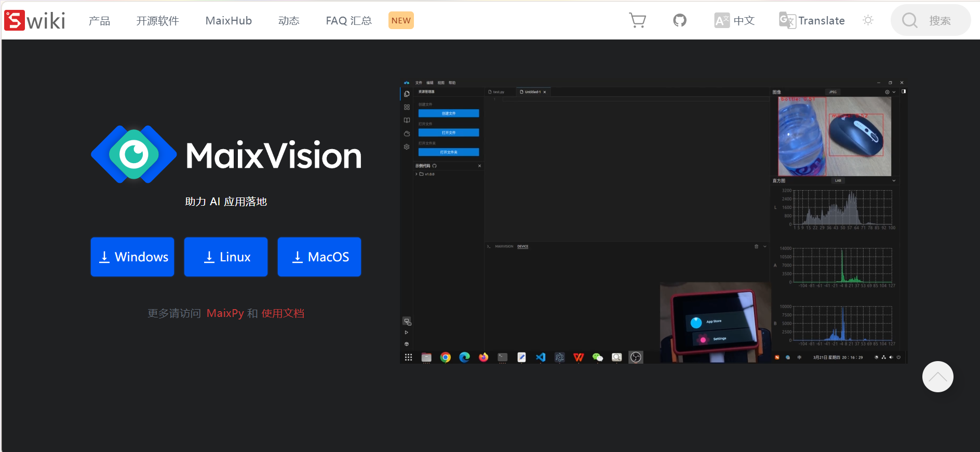Go to the MaixHub nav item
This screenshot has height=452, width=980.
tap(229, 21)
